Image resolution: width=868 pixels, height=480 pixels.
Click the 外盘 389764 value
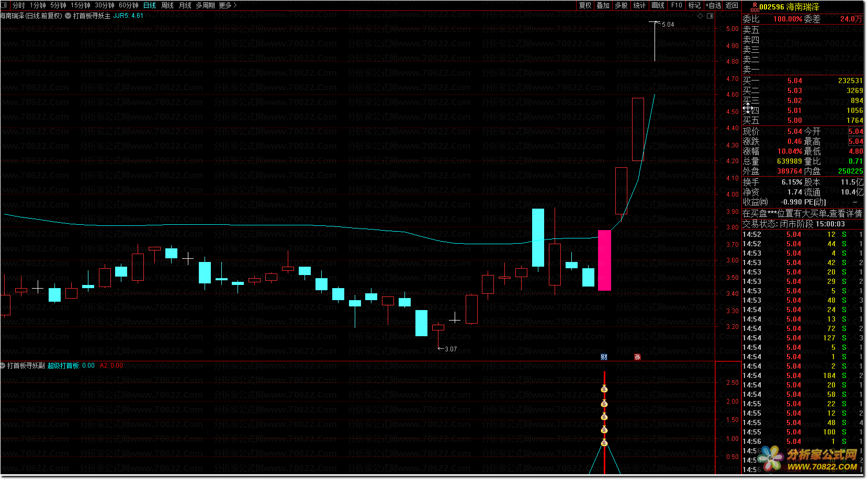tap(790, 171)
